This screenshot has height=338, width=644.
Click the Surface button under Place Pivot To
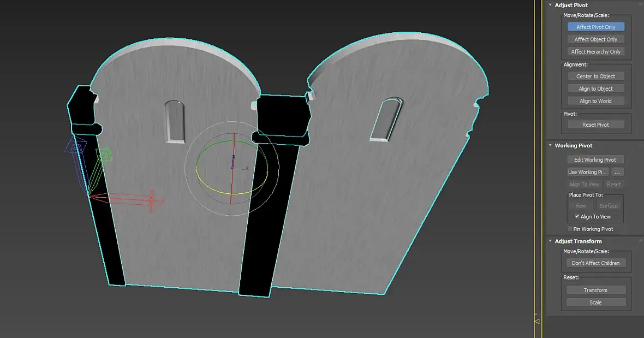pyautogui.click(x=609, y=206)
